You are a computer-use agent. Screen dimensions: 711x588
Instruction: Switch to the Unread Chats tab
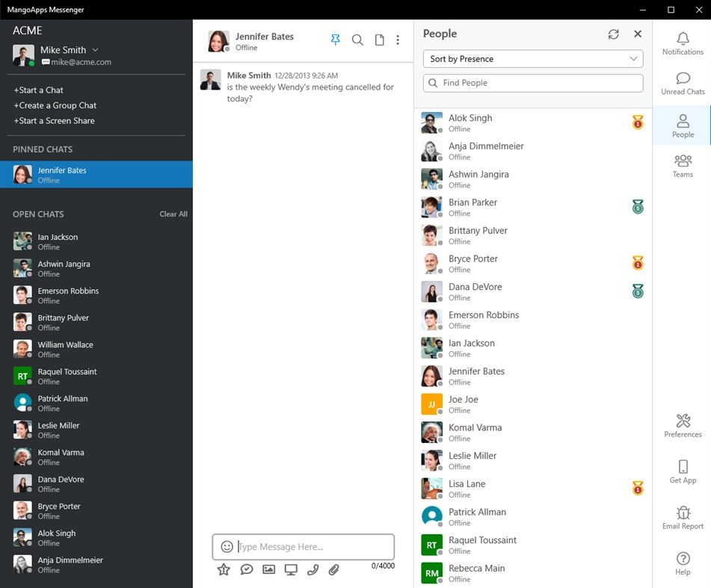pyautogui.click(x=682, y=82)
